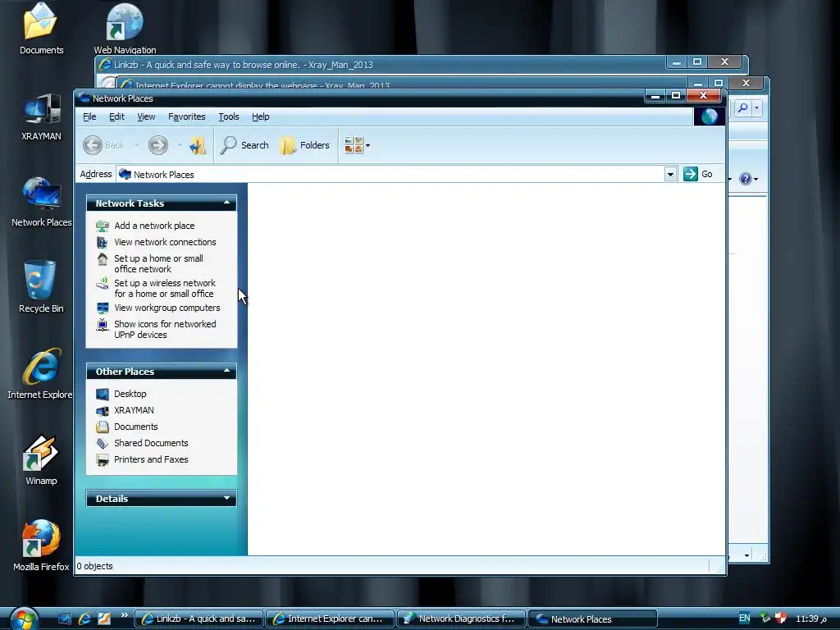Click Show icons for networked UPnP devices
The height and width of the screenshot is (630, 840).
tap(165, 330)
